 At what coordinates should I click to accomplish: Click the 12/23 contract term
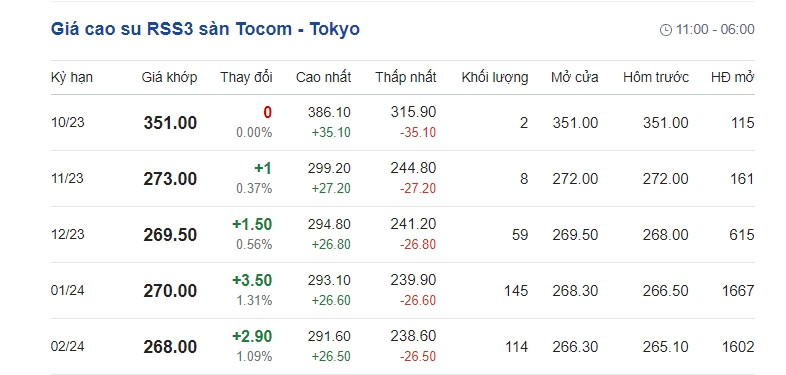[67, 235]
